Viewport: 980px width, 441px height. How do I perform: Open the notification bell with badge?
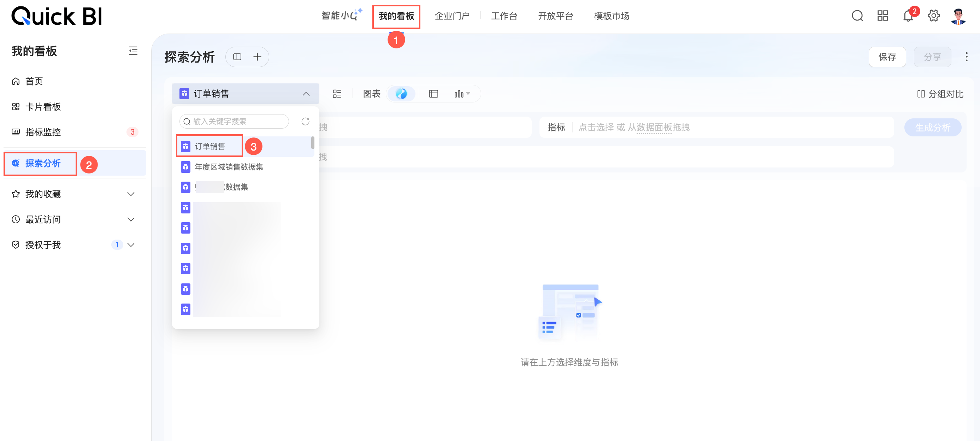click(x=908, y=16)
